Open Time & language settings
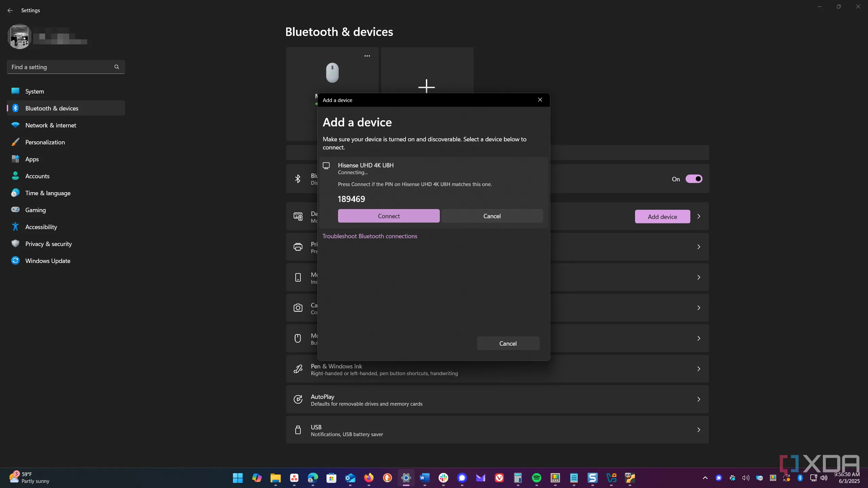Image resolution: width=868 pixels, height=488 pixels. 66,193
